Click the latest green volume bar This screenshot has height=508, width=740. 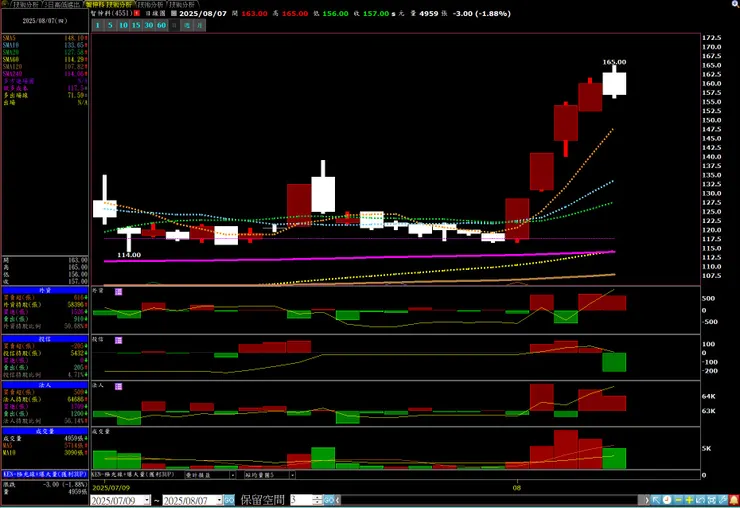(614, 458)
